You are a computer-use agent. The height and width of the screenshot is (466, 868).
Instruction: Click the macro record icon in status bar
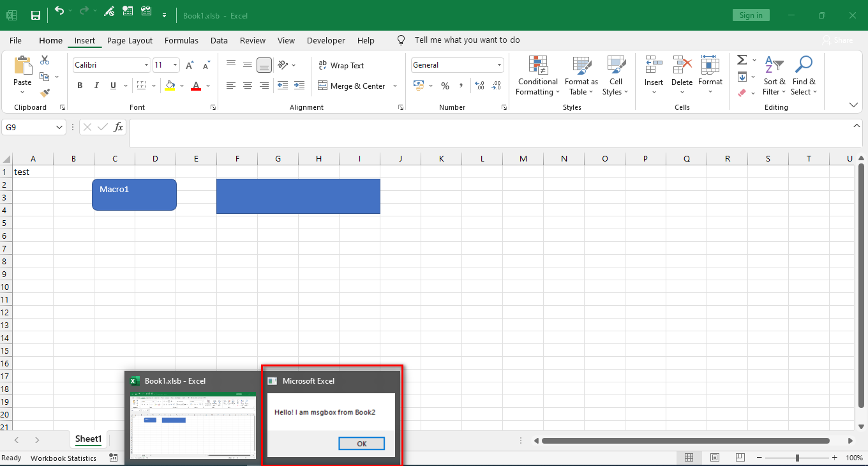click(x=113, y=458)
